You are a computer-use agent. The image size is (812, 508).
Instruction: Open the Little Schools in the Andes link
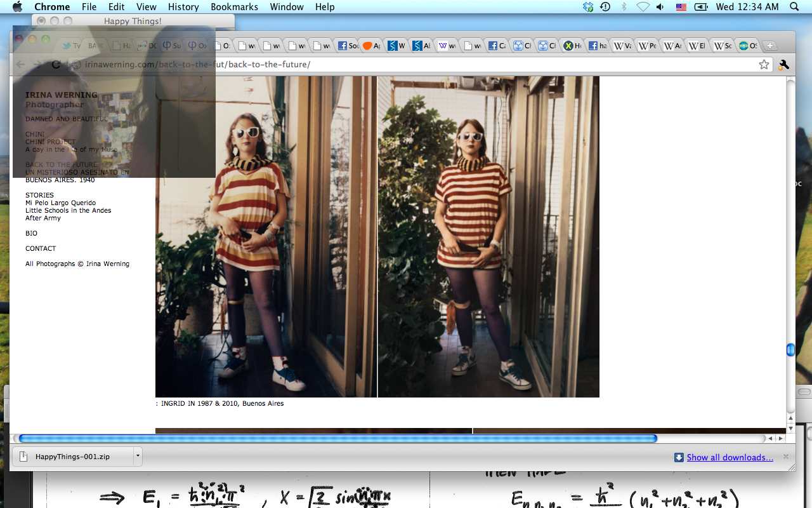click(x=68, y=210)
